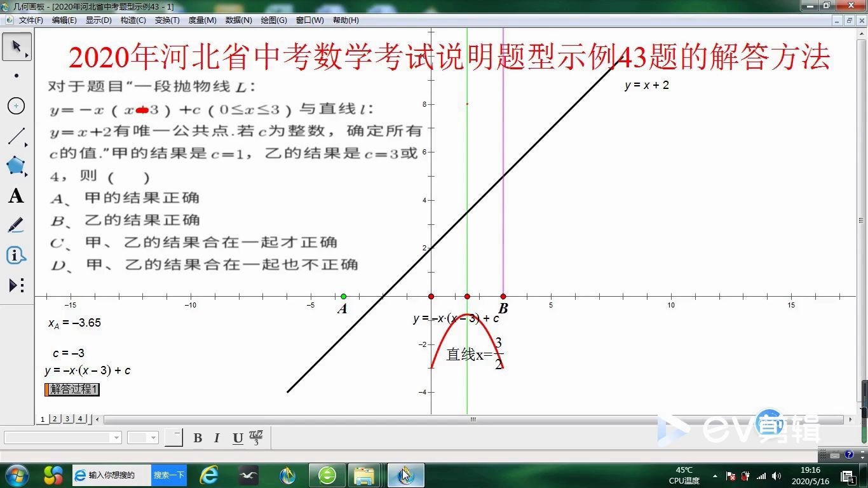The width and height of the screenshot is (868, 488).
Task: Toggle bold formatting in the text bar
Action: [x=198, y=438]
